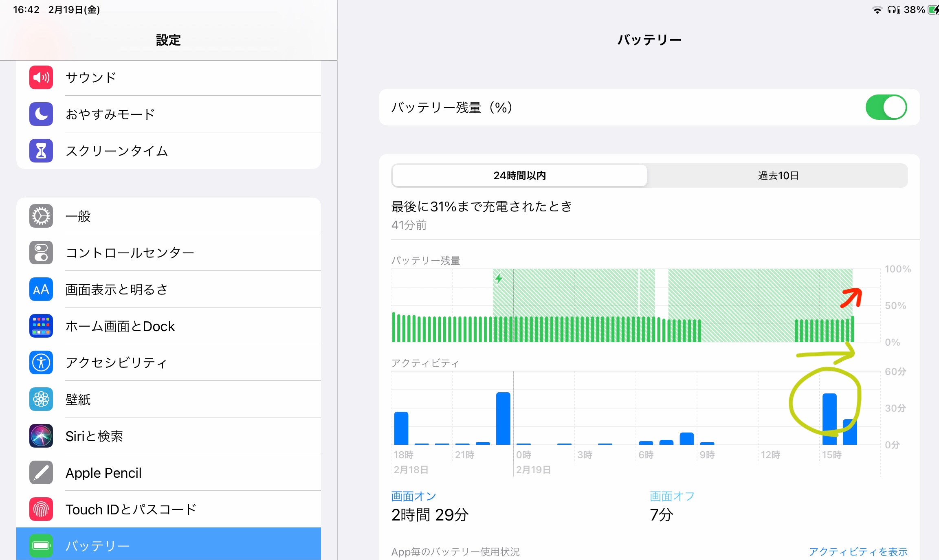939x560 pixels.
Task: Tap the battery percentage status indicator
Action: coord(914,10)
